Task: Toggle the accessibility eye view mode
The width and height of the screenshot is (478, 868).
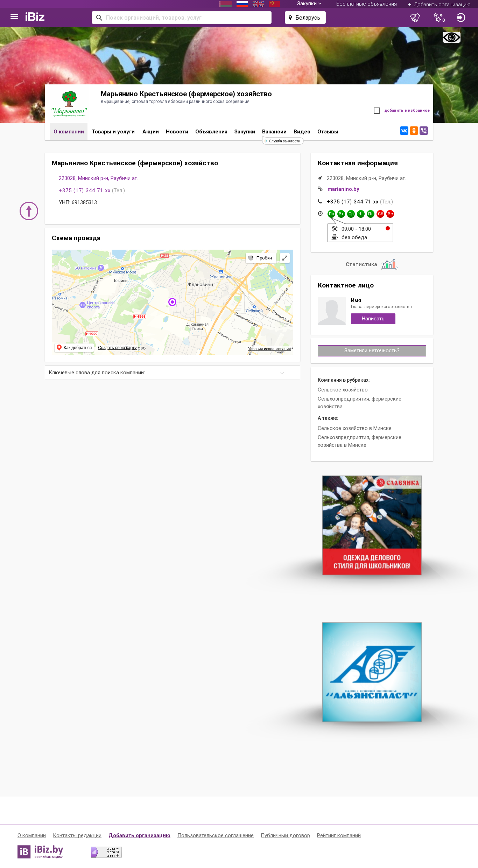Action: (x=451, y=37)
